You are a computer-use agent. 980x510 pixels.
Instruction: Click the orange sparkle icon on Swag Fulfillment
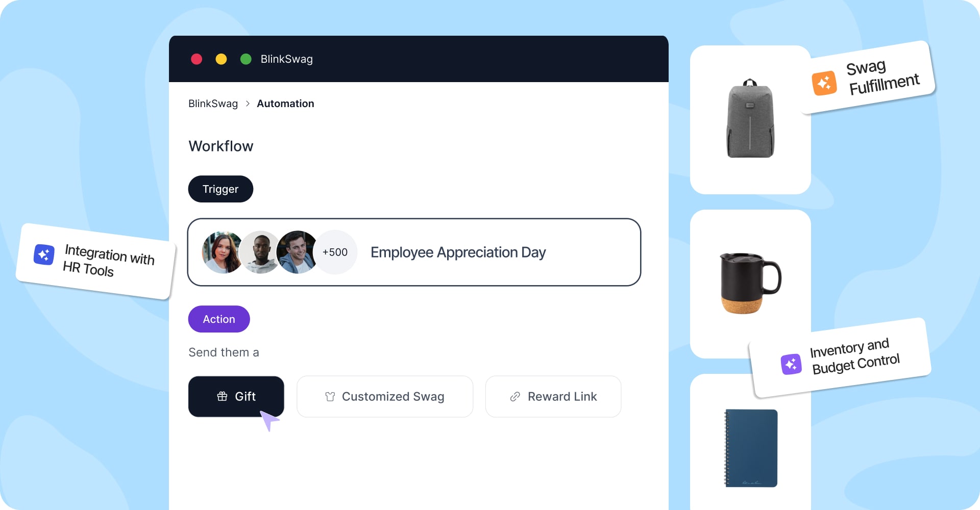coord(824,83)
